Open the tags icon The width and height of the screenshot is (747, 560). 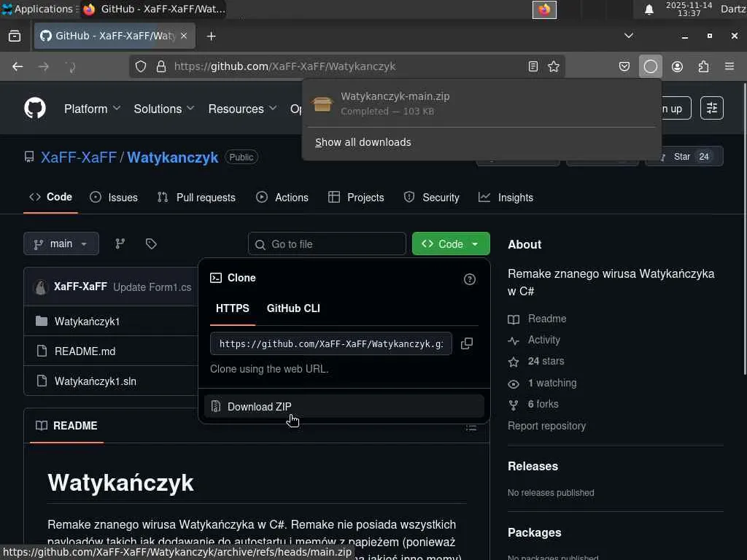tap(151, 244)
